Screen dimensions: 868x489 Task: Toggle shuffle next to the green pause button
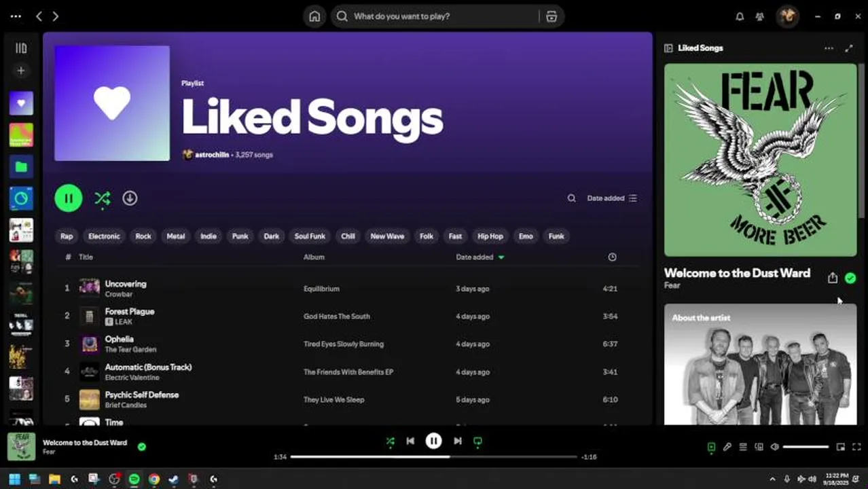coord(103,198)
